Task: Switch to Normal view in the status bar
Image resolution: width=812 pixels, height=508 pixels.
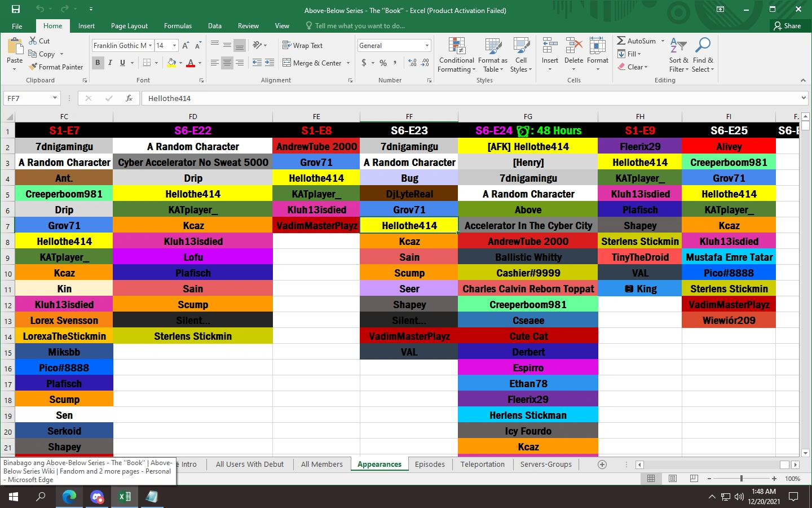Action: click(x=651, y=479)
